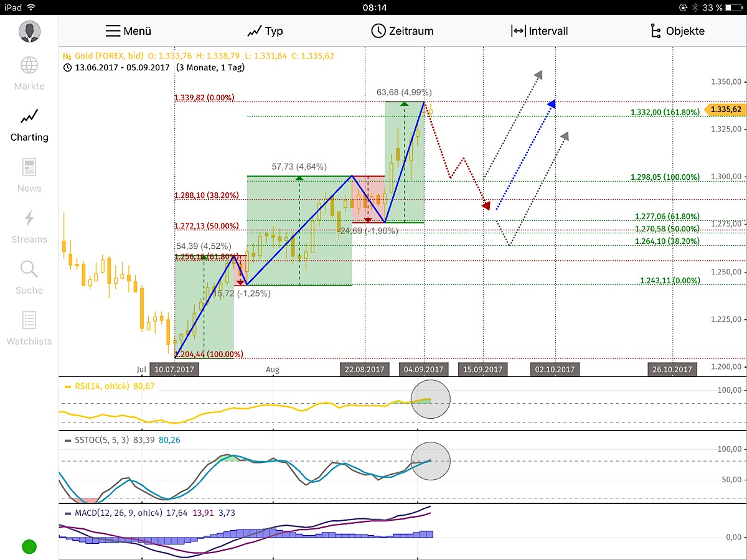Viewport: 747px width, 560px height.
Task: Open the News panel
Action: pyautogui.click(x=29, y=176)
